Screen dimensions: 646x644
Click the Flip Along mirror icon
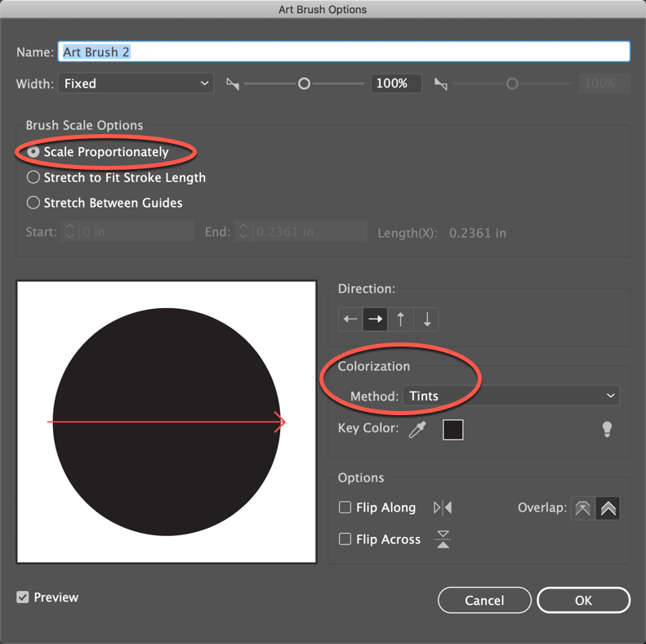(x=443, y=508)
